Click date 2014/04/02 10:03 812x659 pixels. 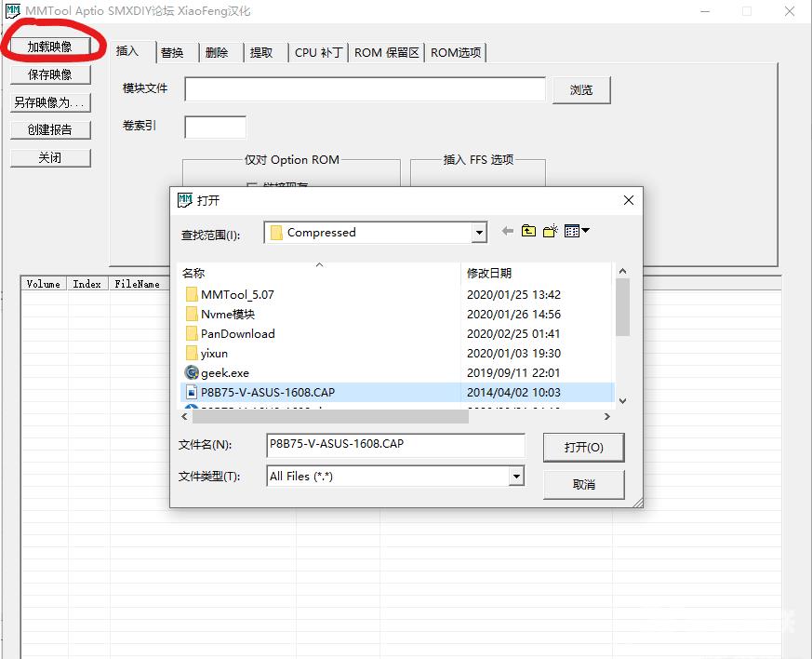coord(513,392)
